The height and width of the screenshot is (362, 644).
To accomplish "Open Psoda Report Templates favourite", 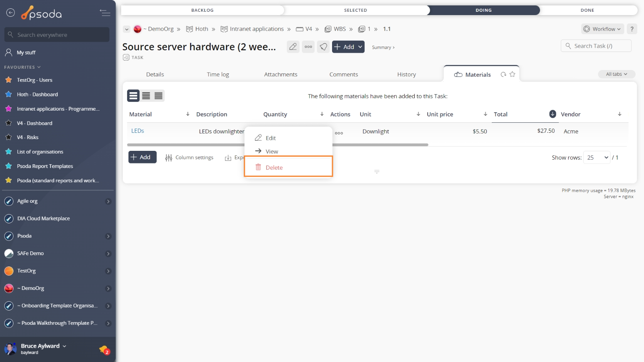I will click(45, 166).
